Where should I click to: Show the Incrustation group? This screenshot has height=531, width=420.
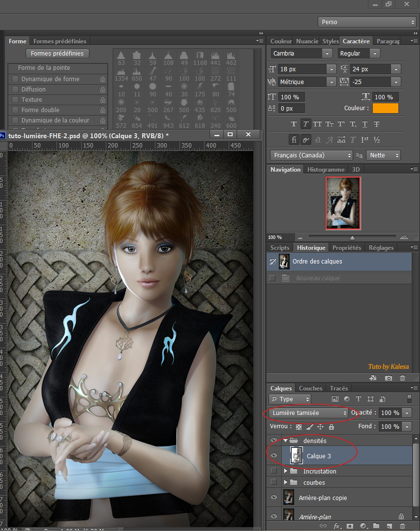[x=274, y=471]
